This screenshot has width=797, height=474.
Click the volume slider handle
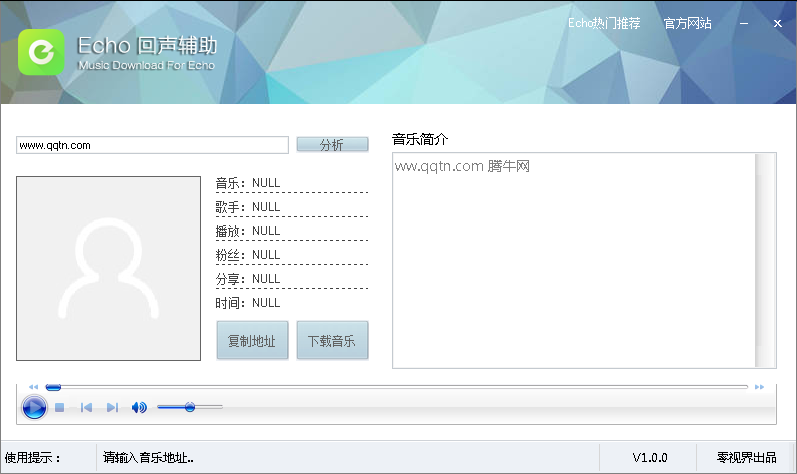[x=189, y=406]
